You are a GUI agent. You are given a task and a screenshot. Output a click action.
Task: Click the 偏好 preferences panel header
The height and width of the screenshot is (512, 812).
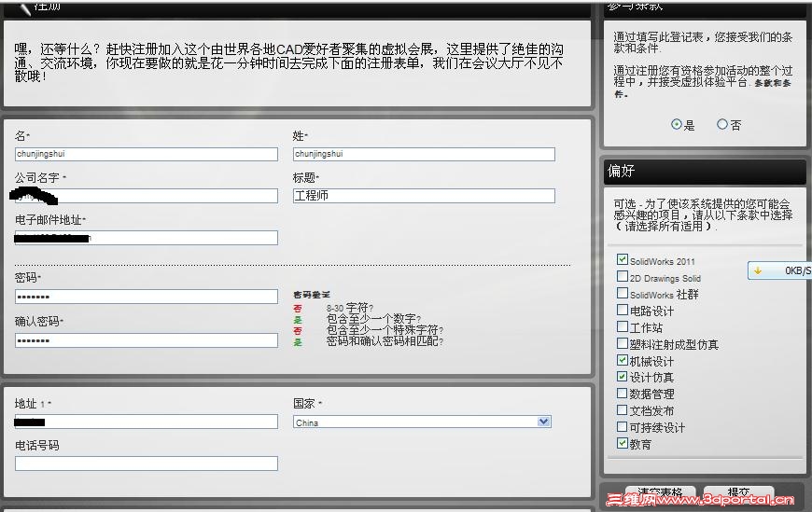705,172
